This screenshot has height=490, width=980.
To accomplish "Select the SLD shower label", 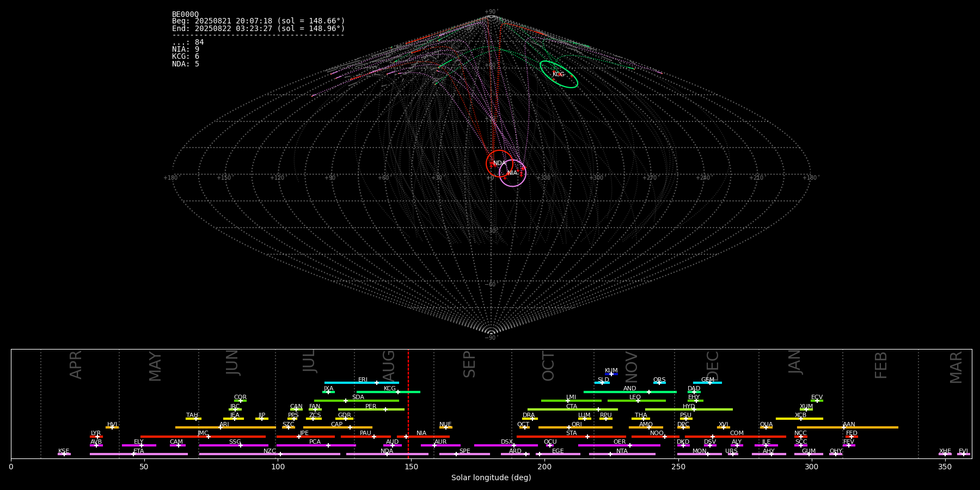I will point(603,380).
